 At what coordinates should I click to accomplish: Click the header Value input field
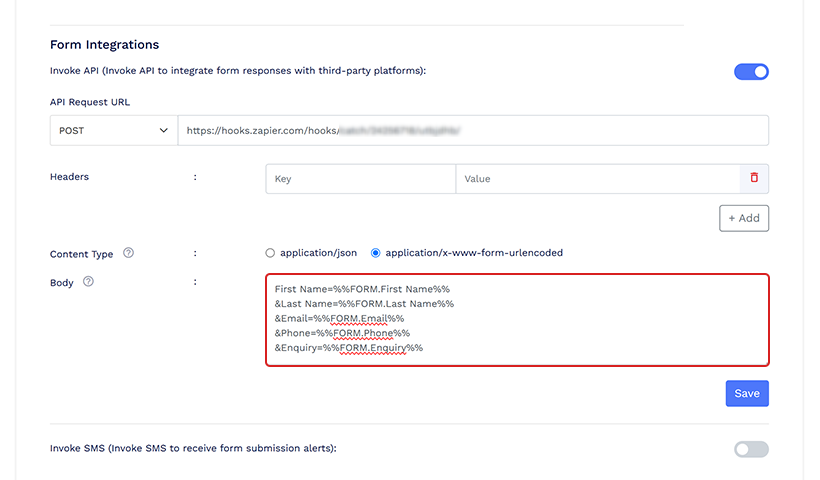click(596, 179)
